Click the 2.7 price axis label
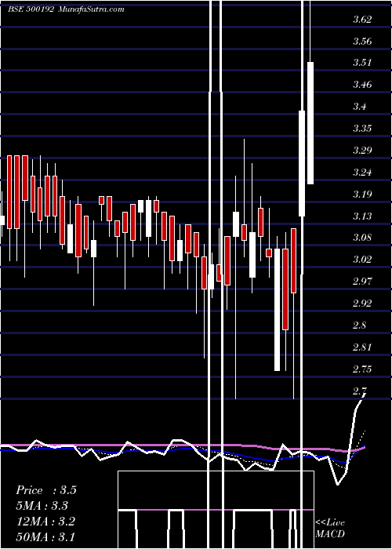The height and width of the screenshot is (549, 392). pyautogui.click(x=359, y=391)
